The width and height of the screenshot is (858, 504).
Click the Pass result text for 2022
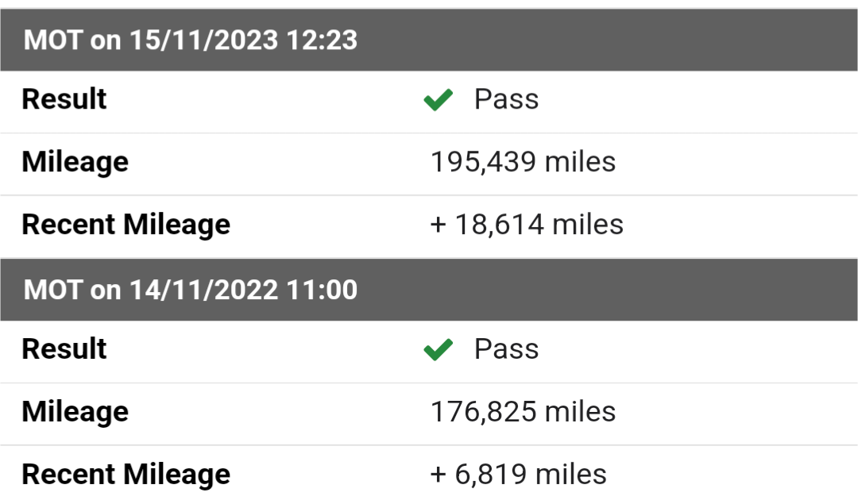pos(506,349)
